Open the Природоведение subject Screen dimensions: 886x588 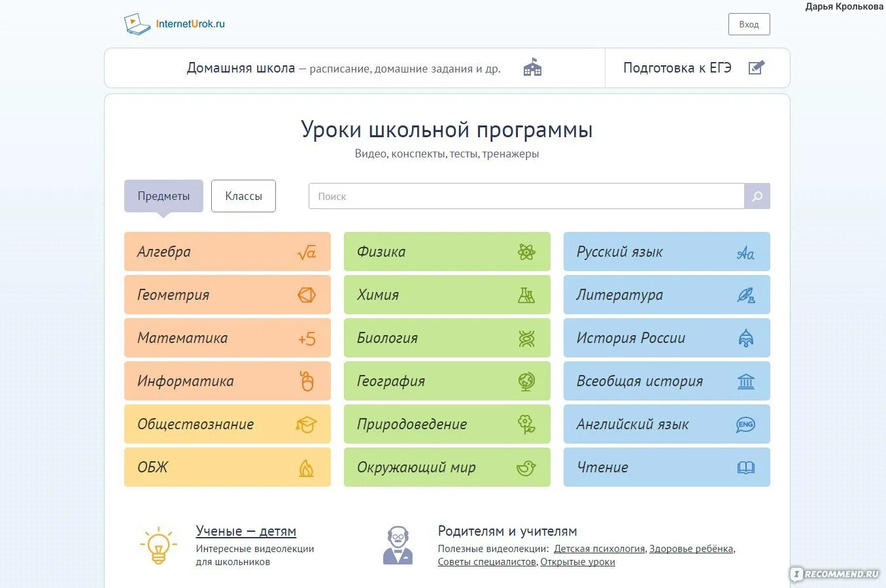[447, 424]
